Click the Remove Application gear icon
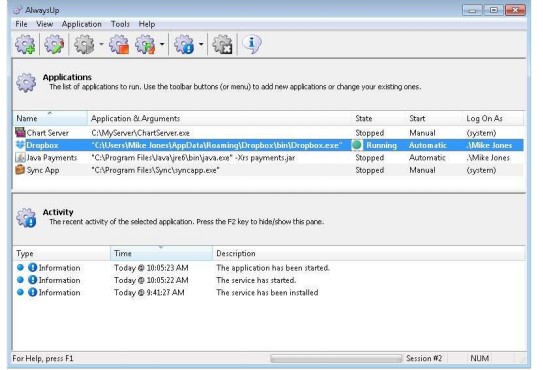Screen dimensions: 543x370 tap(222, 44)
